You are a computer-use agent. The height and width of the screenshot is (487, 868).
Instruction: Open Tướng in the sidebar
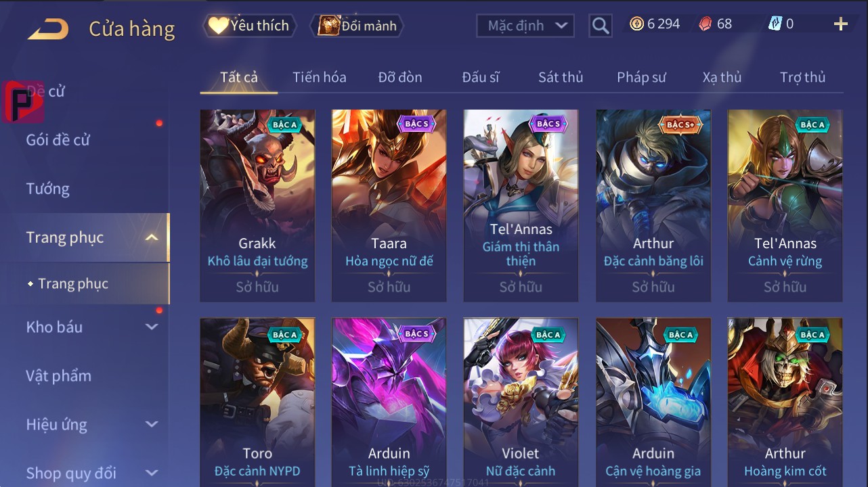(x=47, y=189)
